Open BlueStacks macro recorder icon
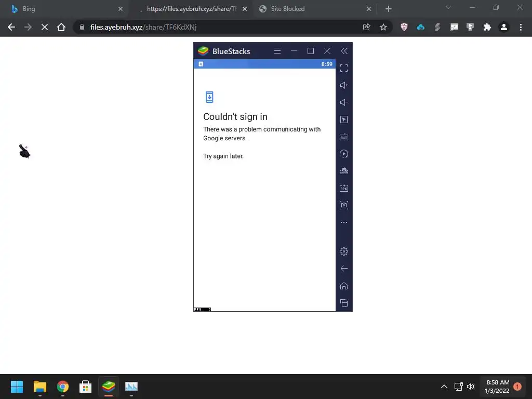The width and height of the screenshot is (532, 399). point(344,154)
